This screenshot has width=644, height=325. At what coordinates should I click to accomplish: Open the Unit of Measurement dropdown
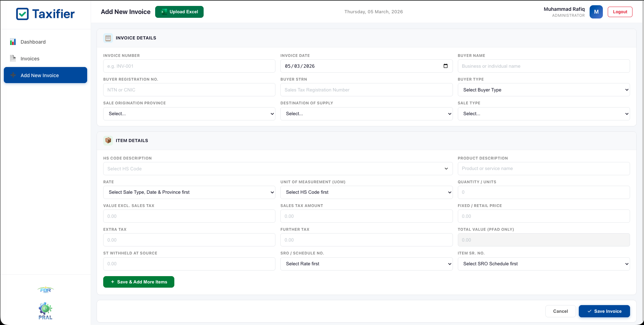pos(366,192)
